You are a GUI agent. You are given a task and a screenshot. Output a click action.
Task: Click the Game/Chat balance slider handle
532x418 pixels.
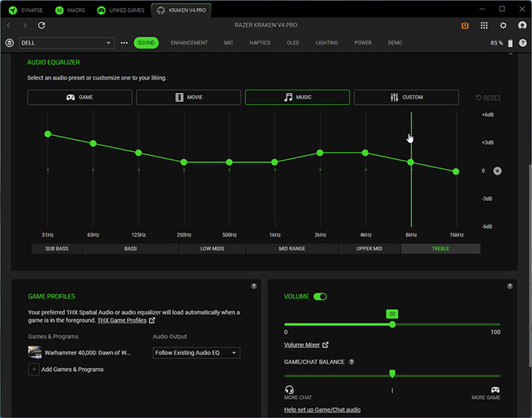point(392,373)
